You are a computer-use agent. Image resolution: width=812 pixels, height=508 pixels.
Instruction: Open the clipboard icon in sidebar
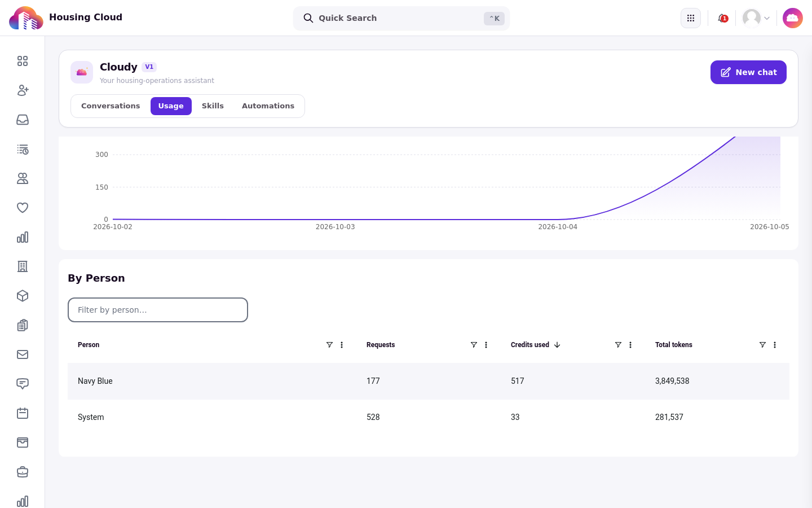coord(23,325)
